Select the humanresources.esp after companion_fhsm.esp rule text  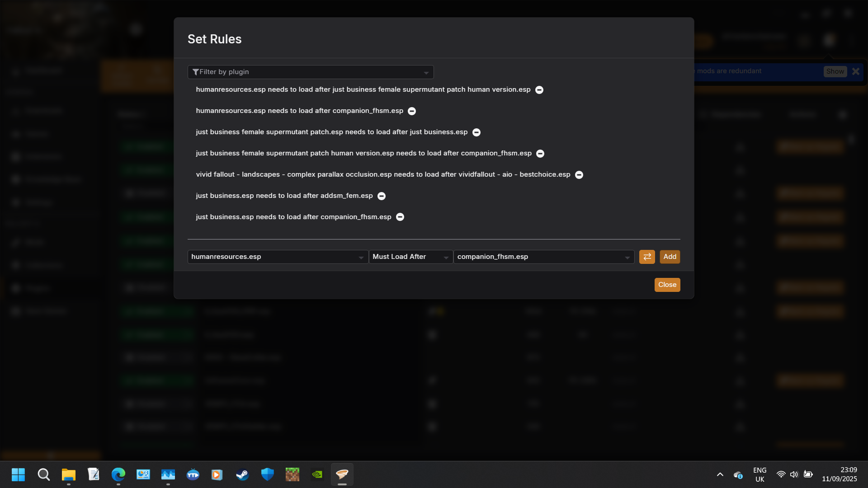(299, 111)
